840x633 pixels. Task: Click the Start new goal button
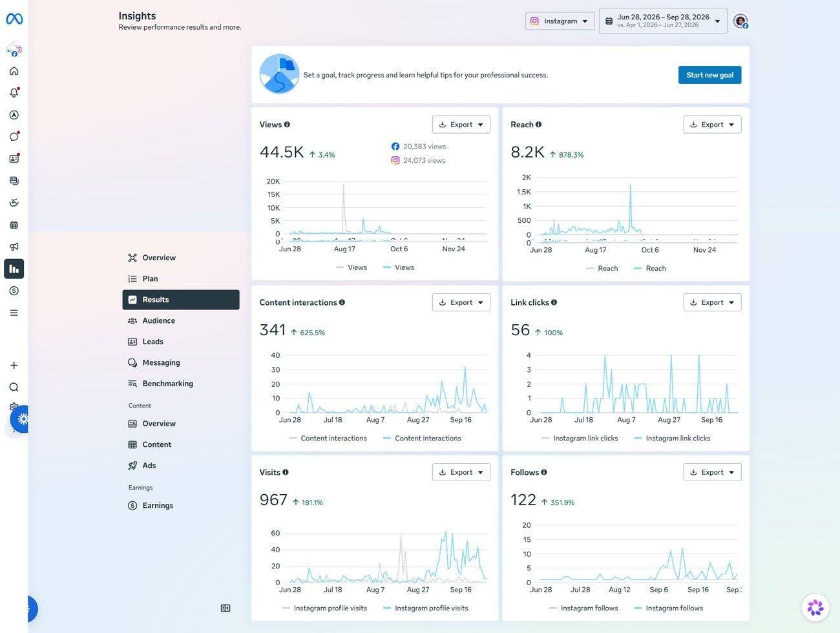pos(709,75)
